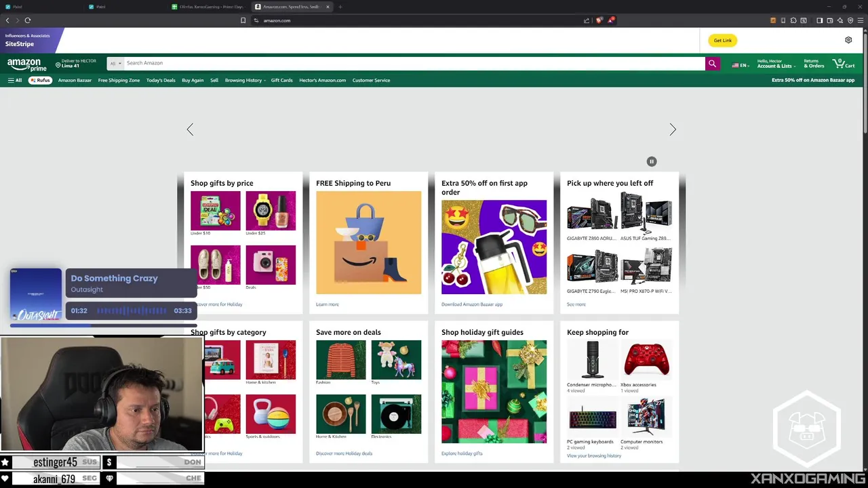Open Condenser microphone thumbnail
868x488 pixels.
(591, 360)
